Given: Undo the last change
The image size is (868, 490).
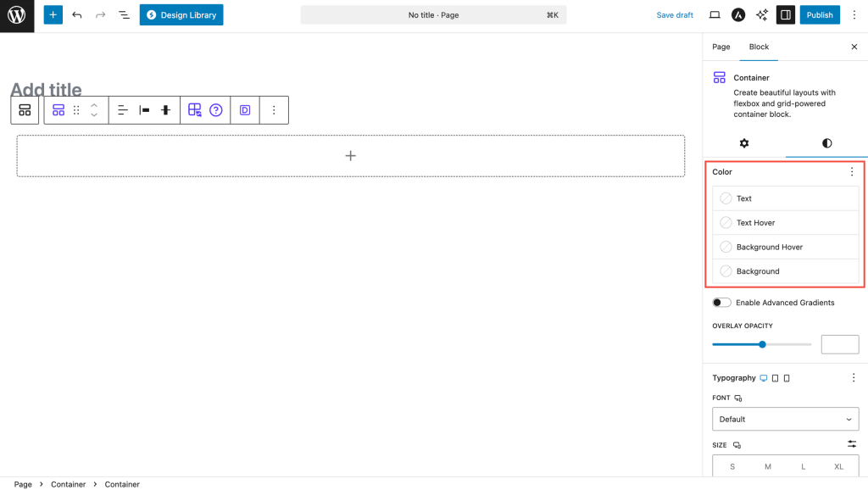Looking at the screenshot, I should pyautogui.click(x=77, y=15).
